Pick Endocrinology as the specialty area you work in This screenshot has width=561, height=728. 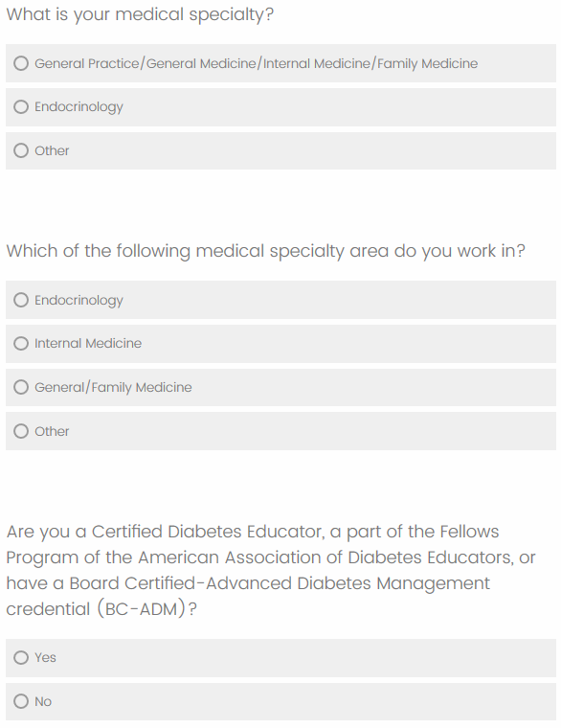pyautogui.click(x=21, y=300)
